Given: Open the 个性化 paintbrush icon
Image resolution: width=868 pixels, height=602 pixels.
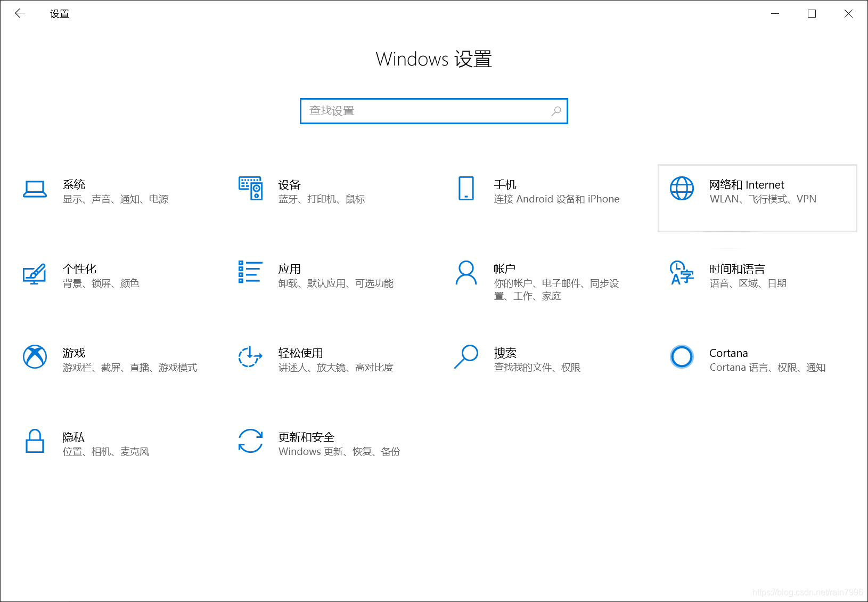Looking at the screenshot, I should coord(35,274).
